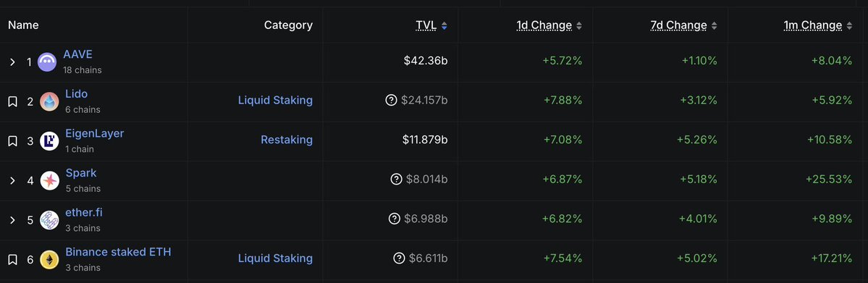Click the AAVE protocol logo icon
The image size is (868, 283).
[x=47, y=62]
